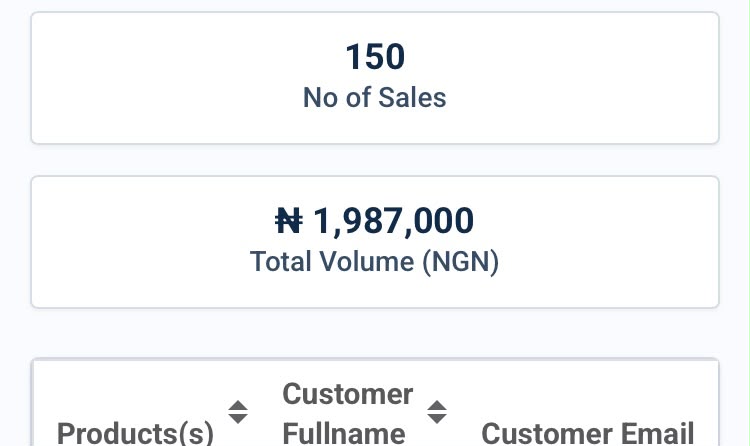
Task: Sort table by the Products(s) header
Action: point(135,433)
